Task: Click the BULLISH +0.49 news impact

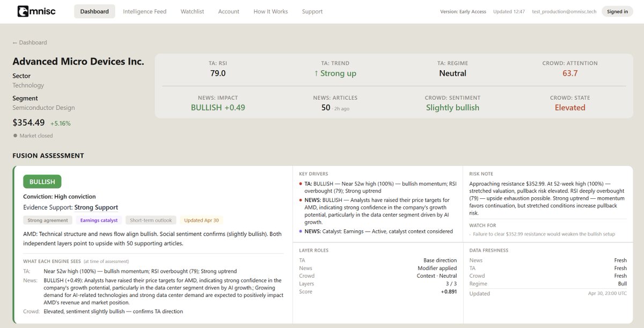Action: coord(218,107)
